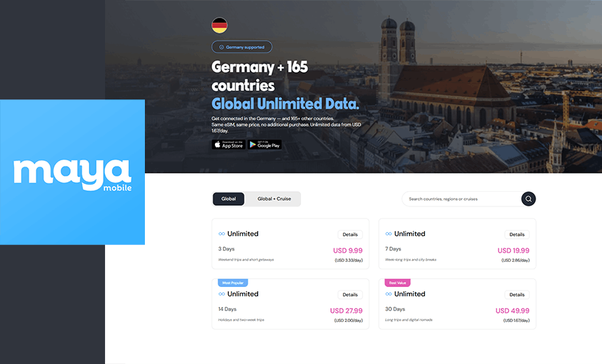Screen dimensions: 602x364
Task: Click Holidays and two-week trips text
Action: 241,320
